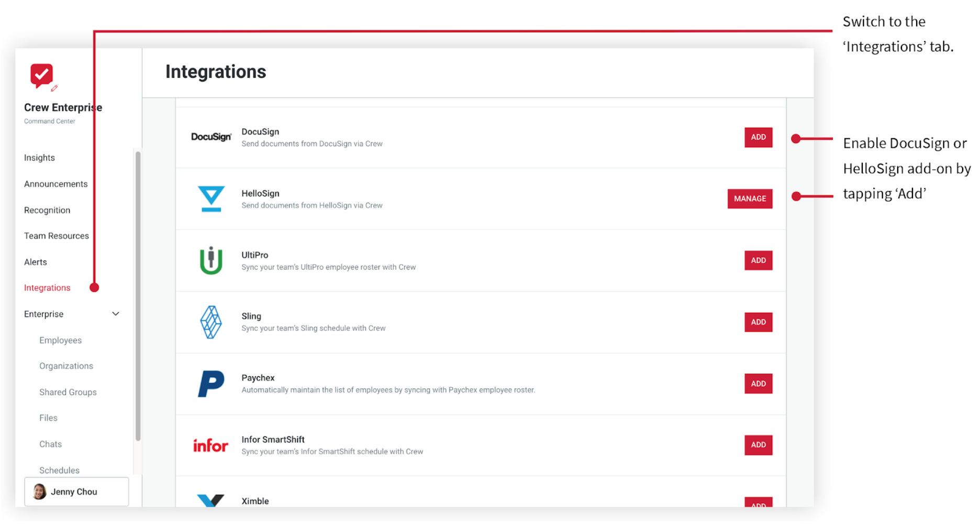Add the Infor SmartShift integration
Viewport: 980px width, 525px height.
tap(758, 445)
